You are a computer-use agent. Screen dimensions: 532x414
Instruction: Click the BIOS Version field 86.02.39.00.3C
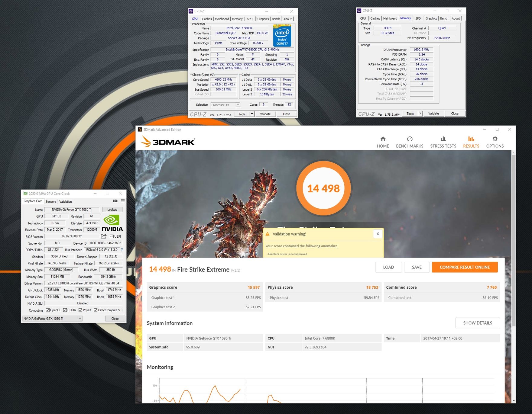[72, 236]
